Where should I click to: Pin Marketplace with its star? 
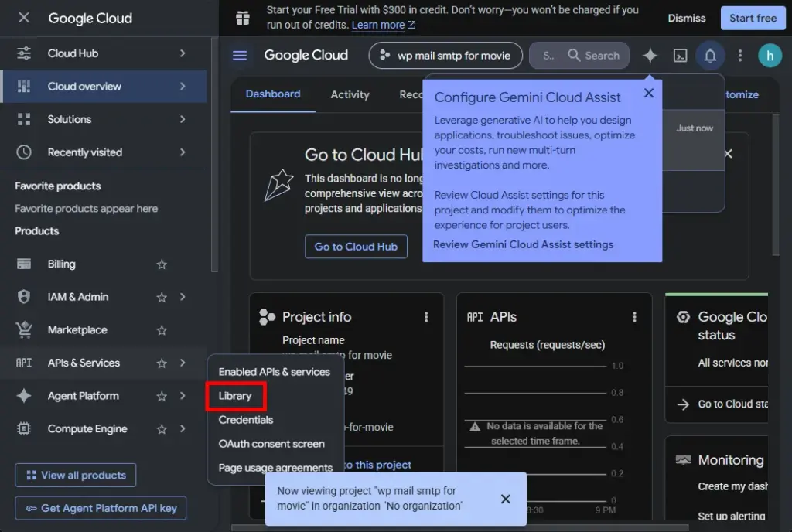[x=162, y=330]
